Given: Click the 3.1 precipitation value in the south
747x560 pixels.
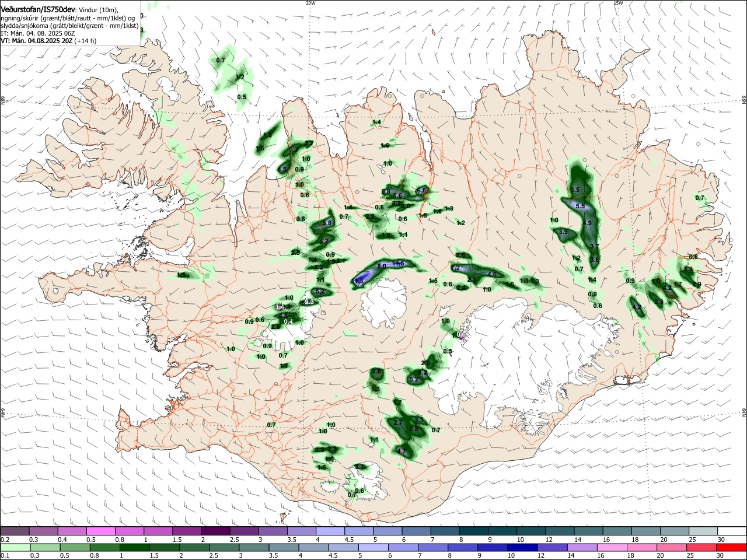Looking at the screenshot, I should (x=418, y=419).
